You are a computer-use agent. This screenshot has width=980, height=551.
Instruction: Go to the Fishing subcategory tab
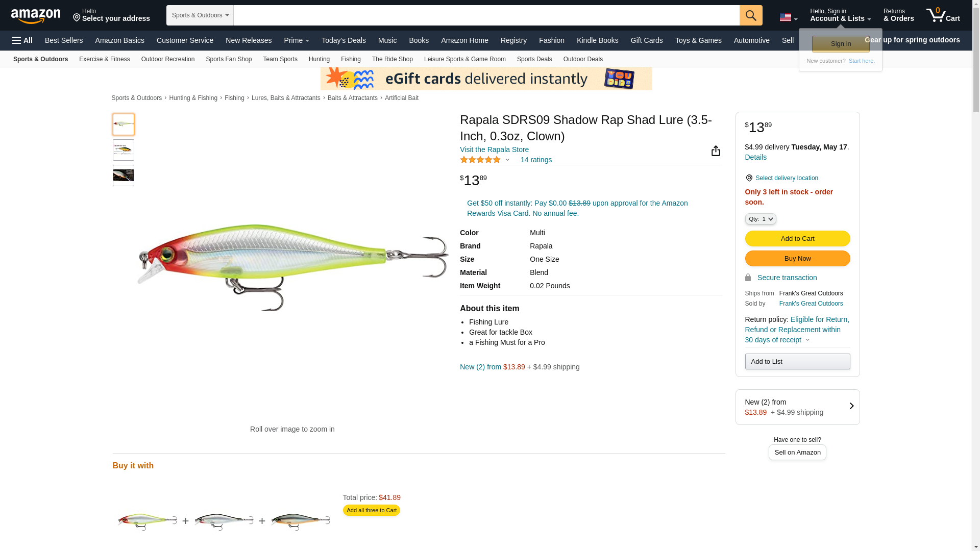(351, 59)
